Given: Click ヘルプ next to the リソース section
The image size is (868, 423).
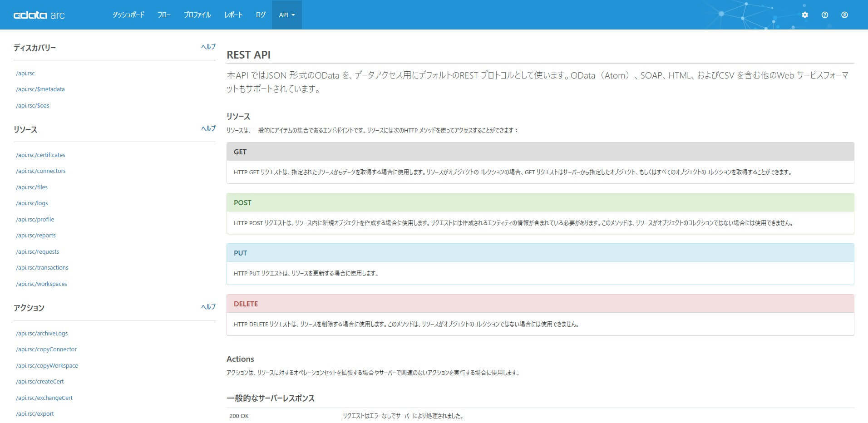Looking at the screenshot, I should click(x=208, y=128).
